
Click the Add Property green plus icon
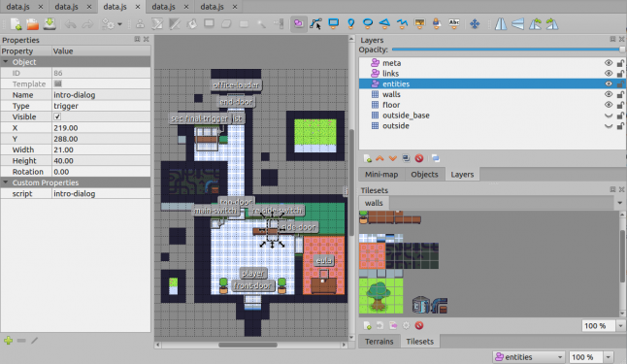click(8, 341)
